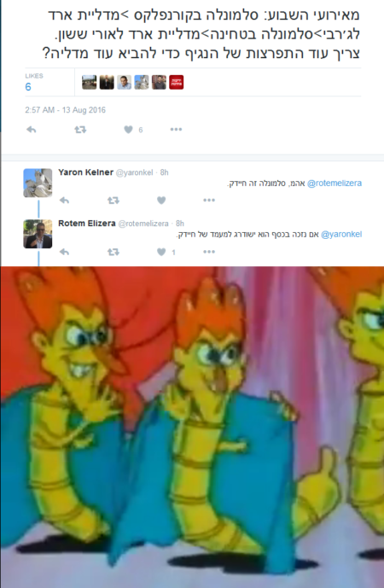Like the main tweet with 6 likes
This screenshot has height=588, width=384.
tap(129, 130)
